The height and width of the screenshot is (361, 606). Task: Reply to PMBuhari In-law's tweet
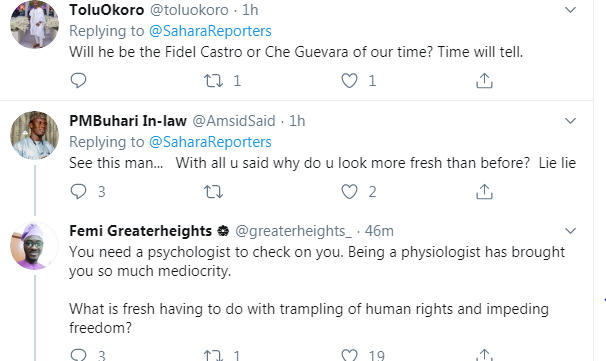coord(78,191)
